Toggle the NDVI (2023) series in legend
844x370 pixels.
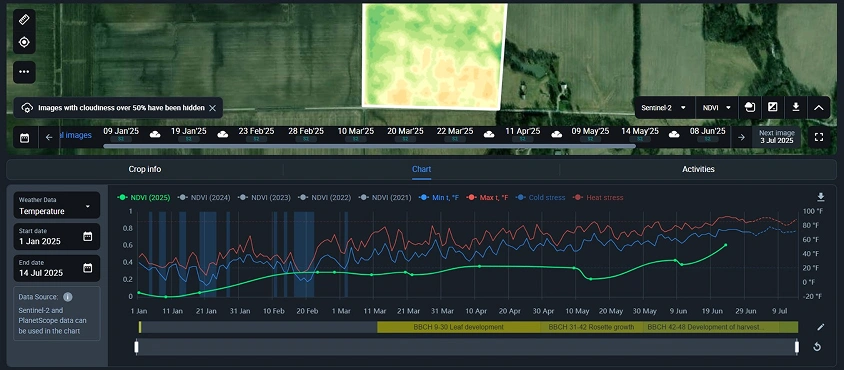(x=264, y=198)
